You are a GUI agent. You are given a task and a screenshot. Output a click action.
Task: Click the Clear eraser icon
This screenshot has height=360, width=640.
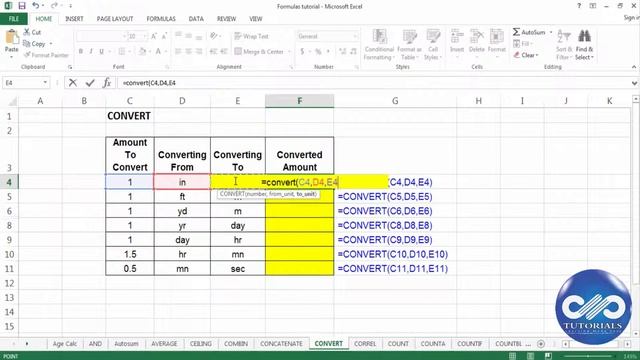pos(517,55)
